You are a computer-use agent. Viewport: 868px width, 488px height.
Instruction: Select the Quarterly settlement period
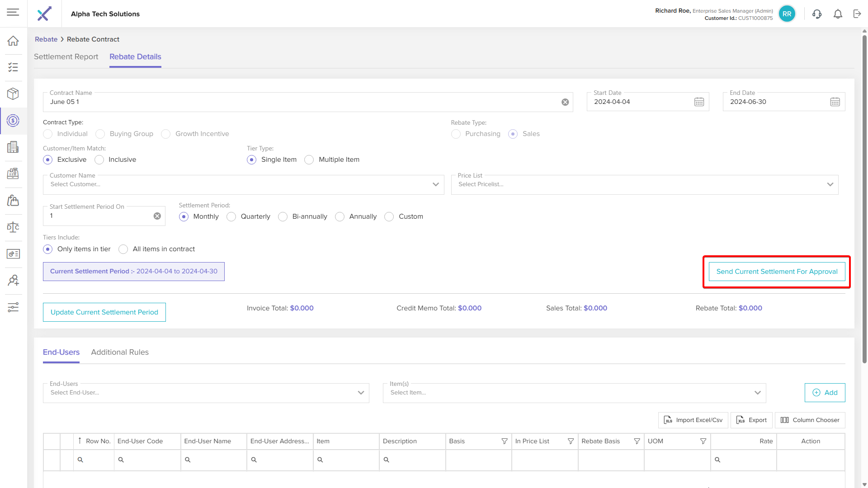click(231, 217)
